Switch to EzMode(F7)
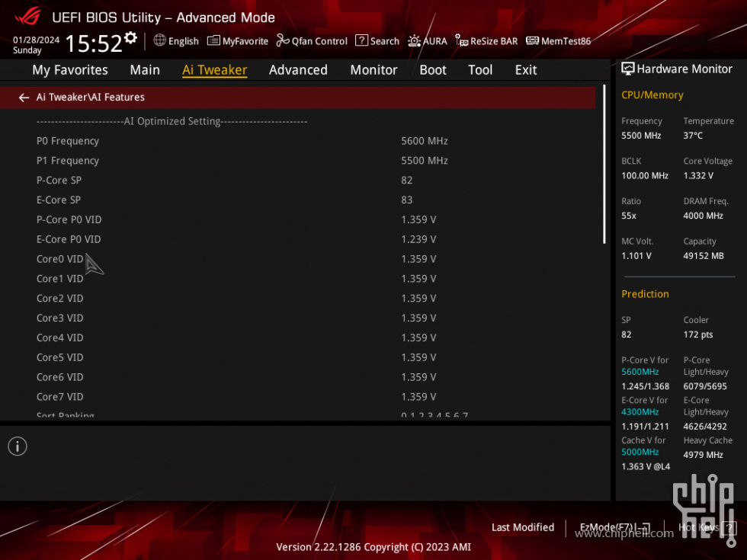Viewport: 747px width, 560px height. click(x=614, y=527)
